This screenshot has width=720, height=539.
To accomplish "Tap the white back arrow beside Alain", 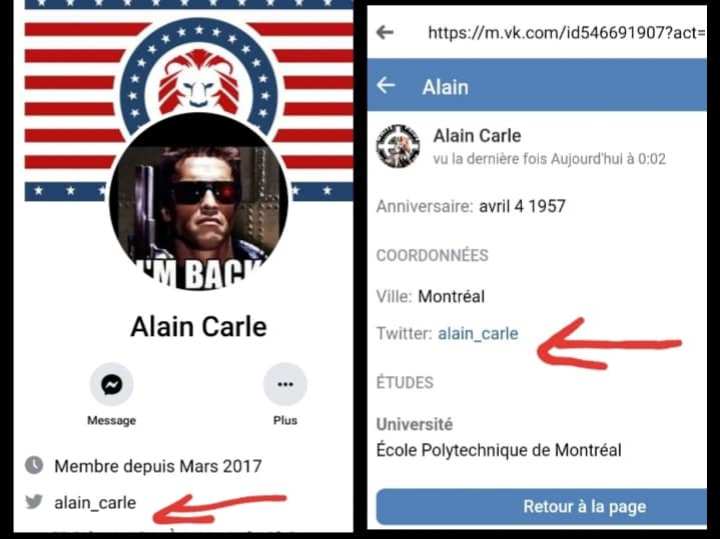I will pos(386,85).
